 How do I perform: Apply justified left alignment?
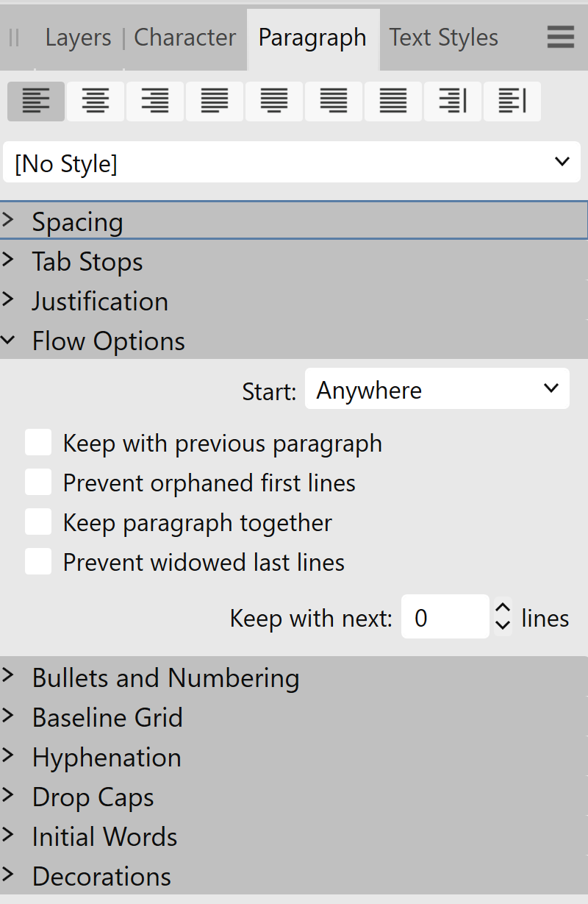(x=214, y=102)
